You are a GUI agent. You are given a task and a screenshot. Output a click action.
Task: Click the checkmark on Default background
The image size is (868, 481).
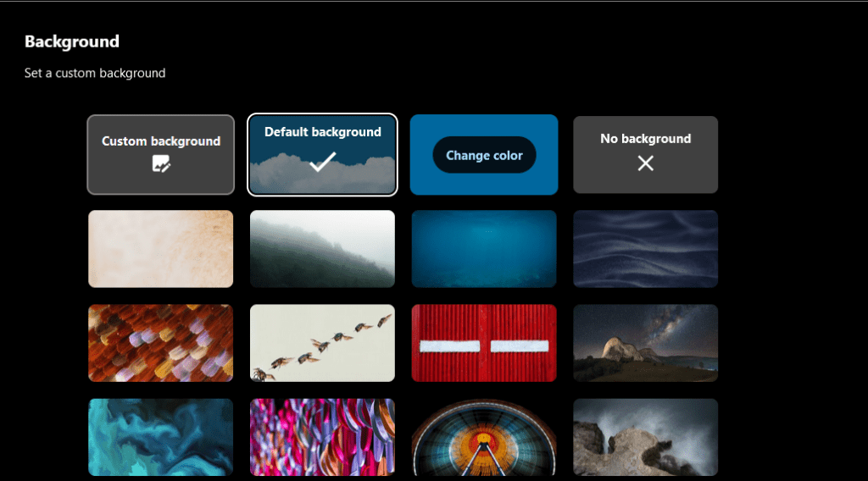point(322,162)
